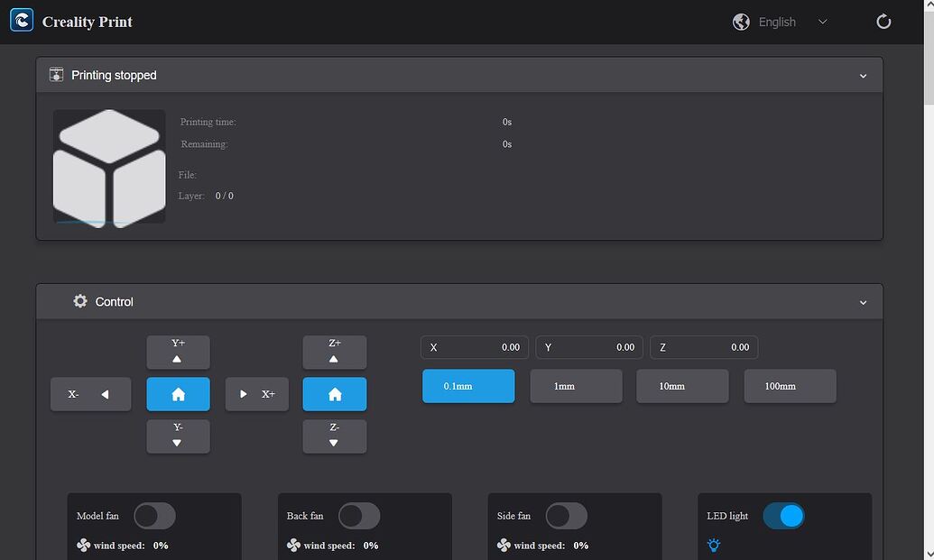Click the Y coordinate field
Screen dimensions: 934x560
(x=589, y=347)
